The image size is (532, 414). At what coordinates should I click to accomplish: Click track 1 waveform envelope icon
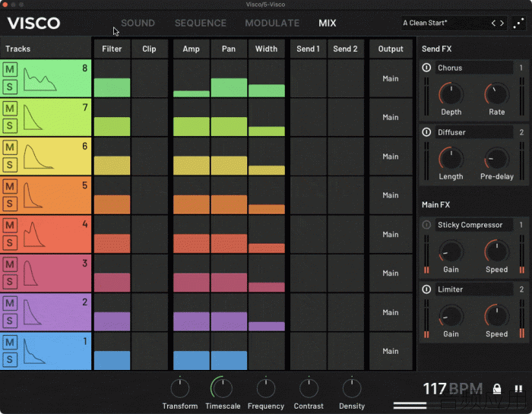pyautogui.click(x=34, y=351)
